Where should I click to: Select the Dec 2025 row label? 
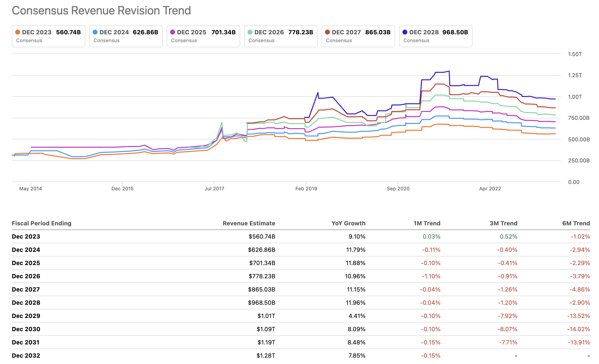[x=26, y=263]
